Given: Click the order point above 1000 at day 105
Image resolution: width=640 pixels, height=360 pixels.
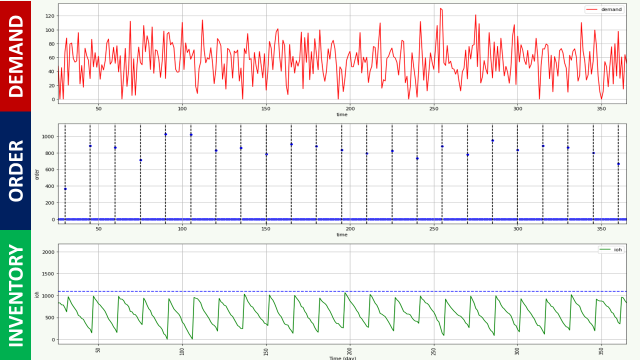Looking at the screenshot, I should pyautogui.click(x=191, y=134).
